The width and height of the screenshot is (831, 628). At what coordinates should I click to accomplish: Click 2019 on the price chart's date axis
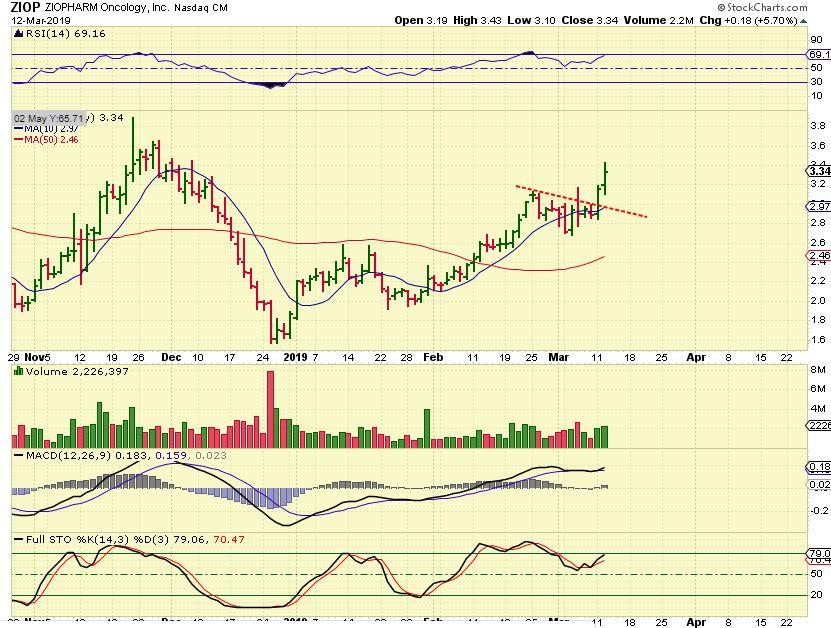(x=293, y=355)
